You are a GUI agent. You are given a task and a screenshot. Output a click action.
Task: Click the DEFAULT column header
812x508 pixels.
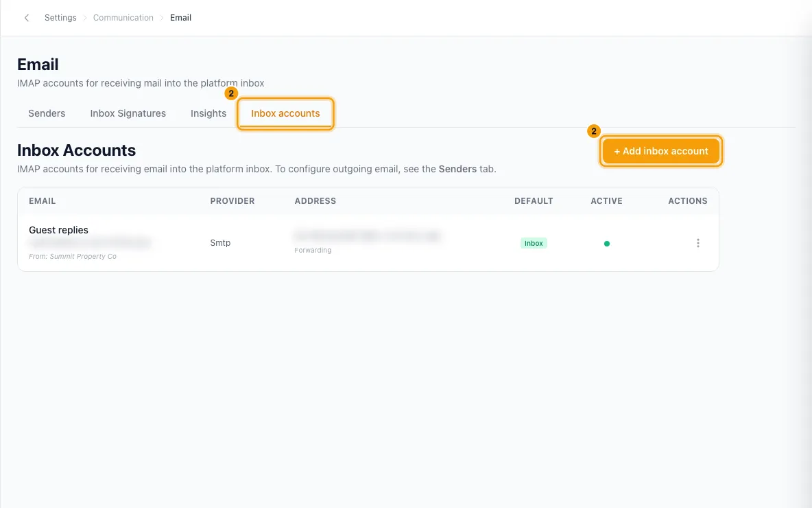[534, 201]
